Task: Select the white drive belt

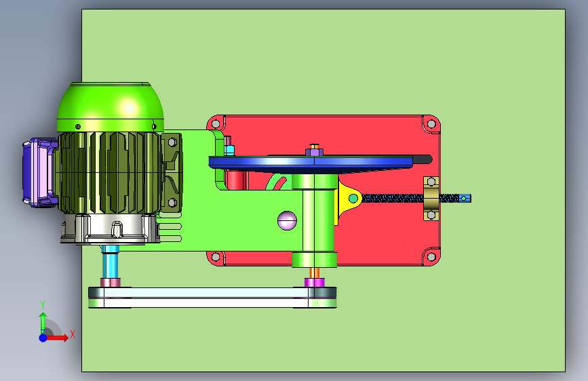Action: (x=212, y=298)
